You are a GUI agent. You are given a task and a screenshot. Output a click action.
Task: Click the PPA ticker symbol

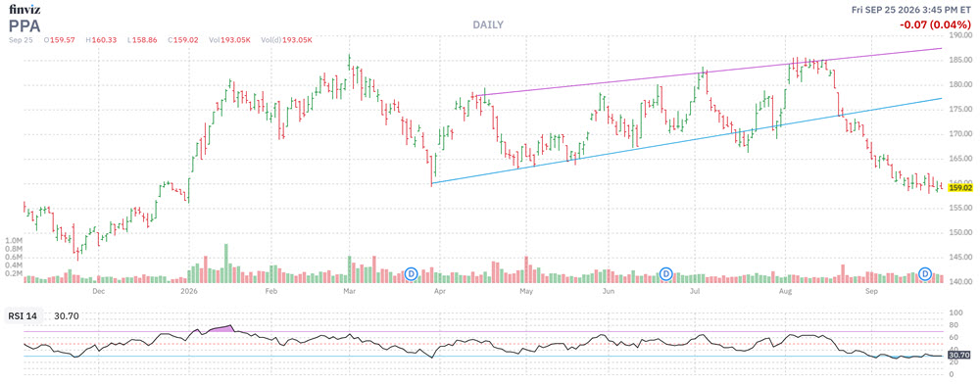pos(24,25)
